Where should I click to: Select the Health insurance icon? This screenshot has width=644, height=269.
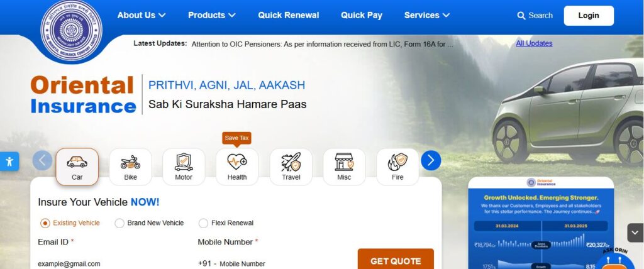237,167
